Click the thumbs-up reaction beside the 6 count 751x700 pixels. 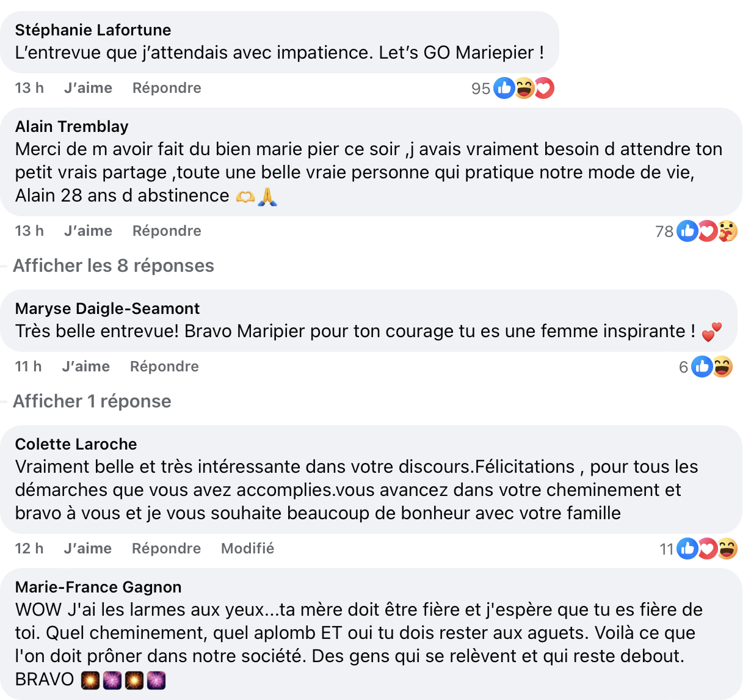pyautogui.click(x=702, y=366)
